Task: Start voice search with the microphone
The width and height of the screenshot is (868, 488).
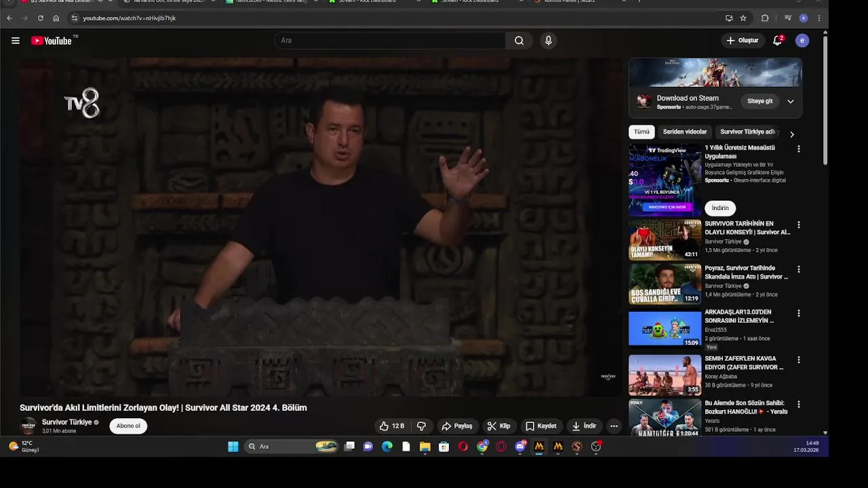Action: 549,41
